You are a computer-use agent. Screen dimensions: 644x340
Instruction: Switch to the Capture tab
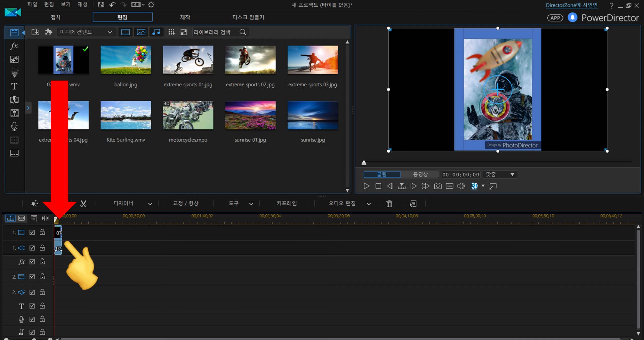56,17
